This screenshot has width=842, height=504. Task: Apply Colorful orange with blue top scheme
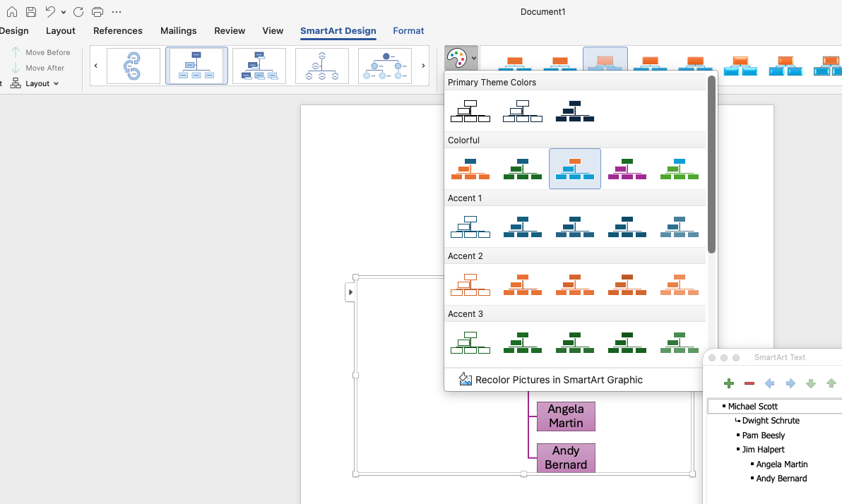pyautogui.click(x=470, y=169)
